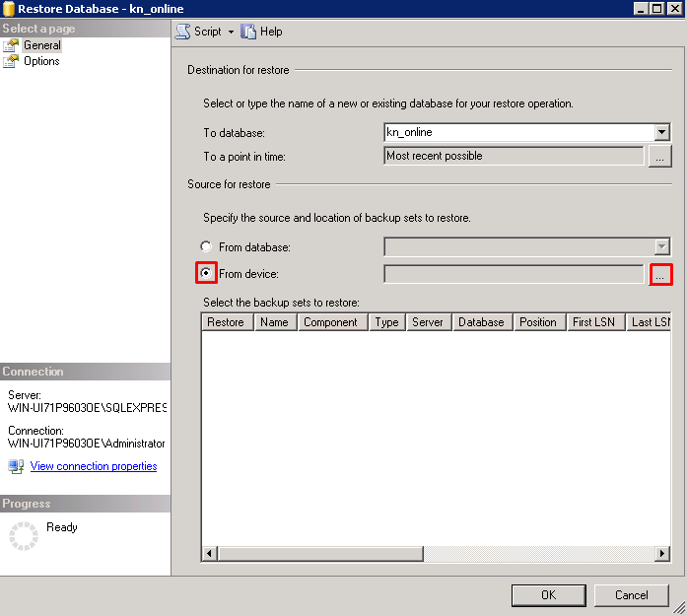Browse for the backup device

tap(660, 275)
